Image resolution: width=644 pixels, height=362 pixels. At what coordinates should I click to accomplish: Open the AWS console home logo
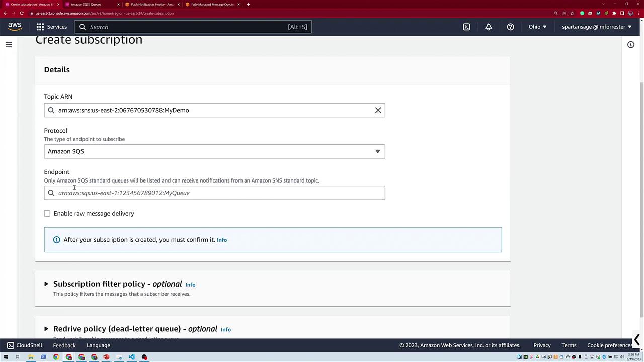15,27
